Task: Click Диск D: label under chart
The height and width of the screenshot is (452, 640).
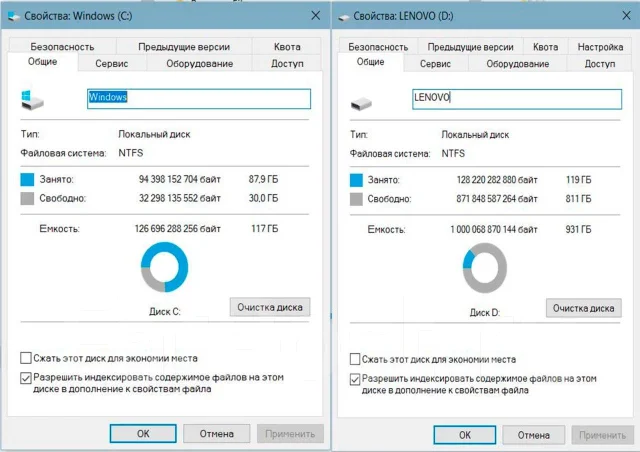Action: (x=484, y=313)
